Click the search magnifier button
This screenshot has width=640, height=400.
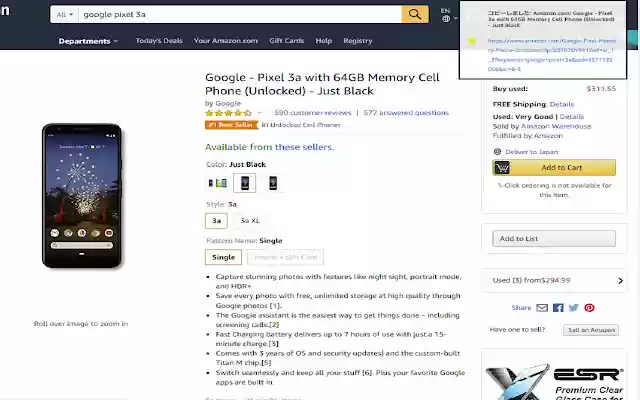415,15
